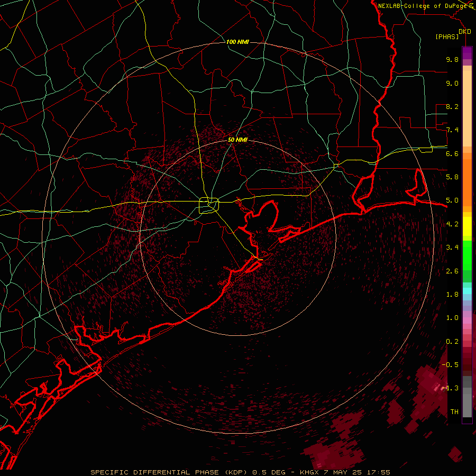Viewport: 476px width, 476px height.
Task: Pick the cyan segment of the color bar
Action: tap(467, 291)
